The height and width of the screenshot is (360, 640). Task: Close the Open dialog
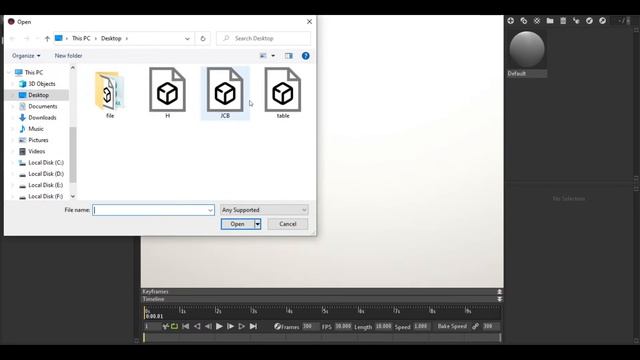click(x=309, y=22)
